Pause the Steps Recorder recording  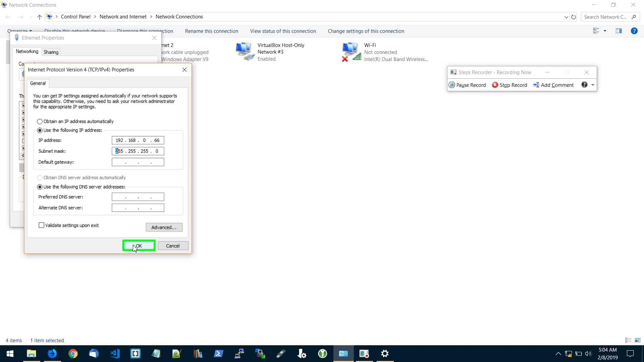pyautogui.click(x=467, y=85)
